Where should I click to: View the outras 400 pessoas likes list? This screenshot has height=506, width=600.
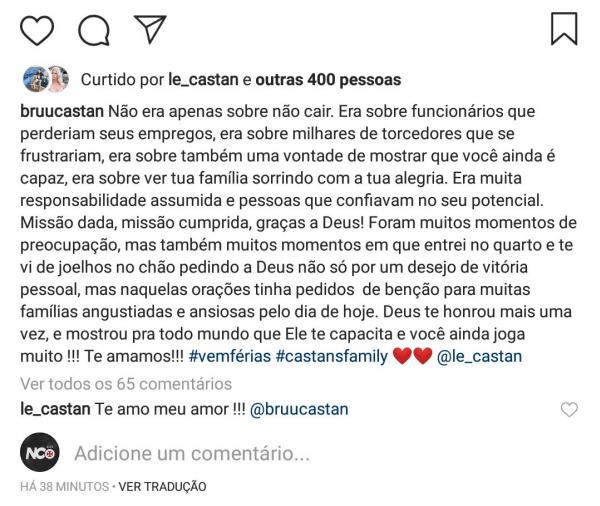pyautogui.click(x=329, y=80)
